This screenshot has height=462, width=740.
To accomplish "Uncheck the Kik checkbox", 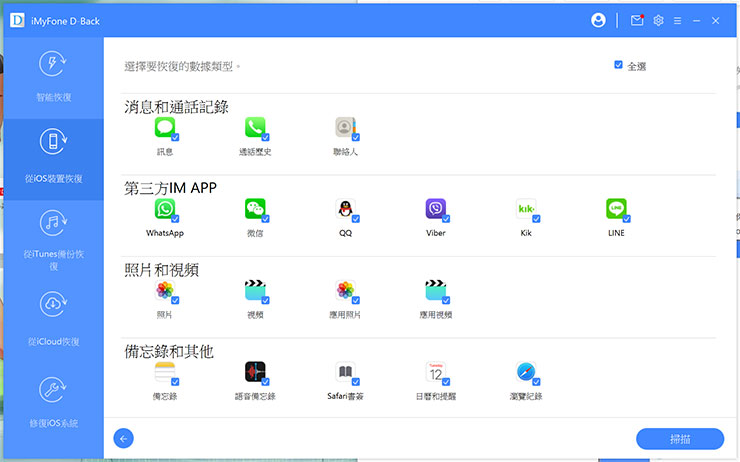I will coord(536,219).
